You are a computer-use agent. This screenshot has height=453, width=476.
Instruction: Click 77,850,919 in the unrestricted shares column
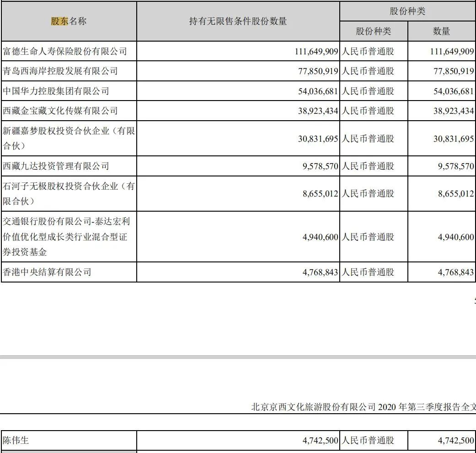pyautogui.click(x=318, y=71)
